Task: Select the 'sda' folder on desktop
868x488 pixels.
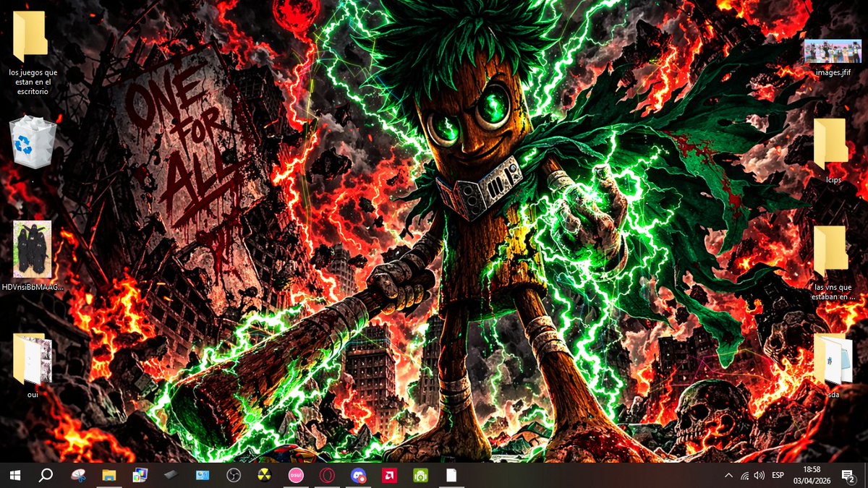Action: tap(833, 365)
